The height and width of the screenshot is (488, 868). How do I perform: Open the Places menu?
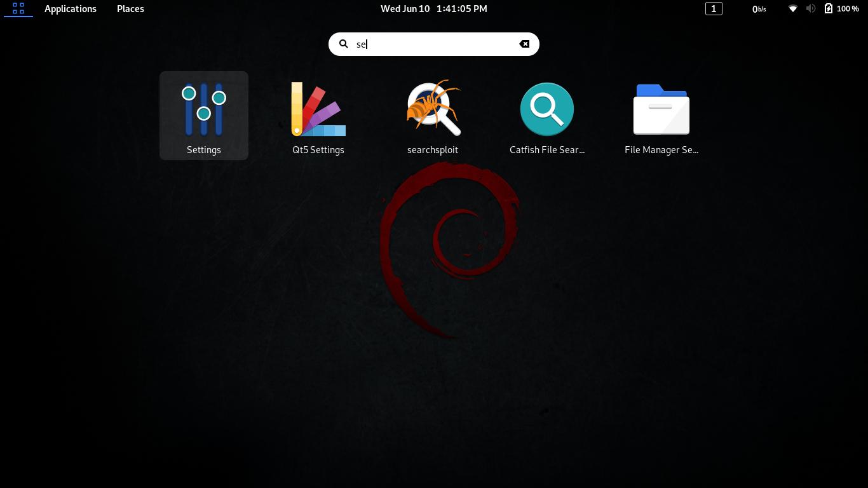pos(130,8)
